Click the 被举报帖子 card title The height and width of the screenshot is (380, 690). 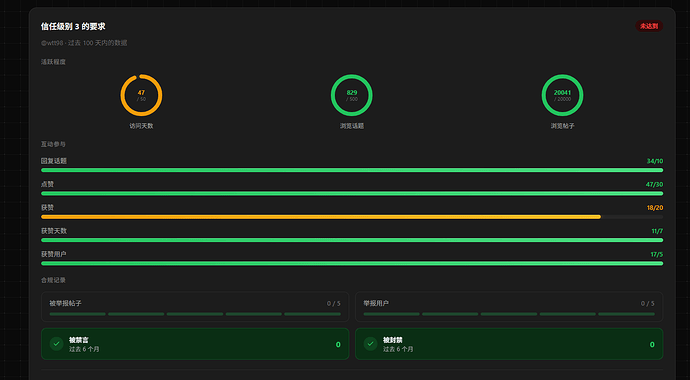coord(65,303)
